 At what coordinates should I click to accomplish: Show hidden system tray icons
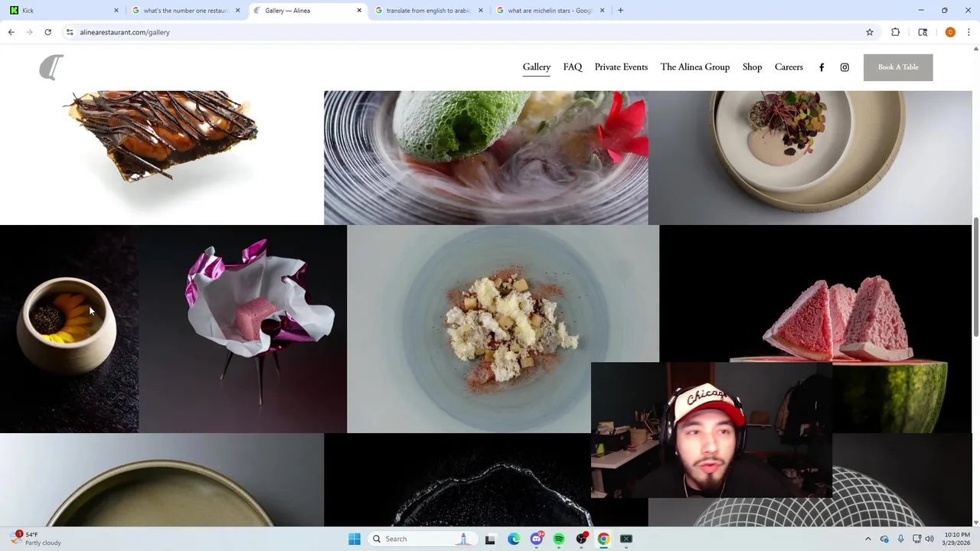[867, 539]
